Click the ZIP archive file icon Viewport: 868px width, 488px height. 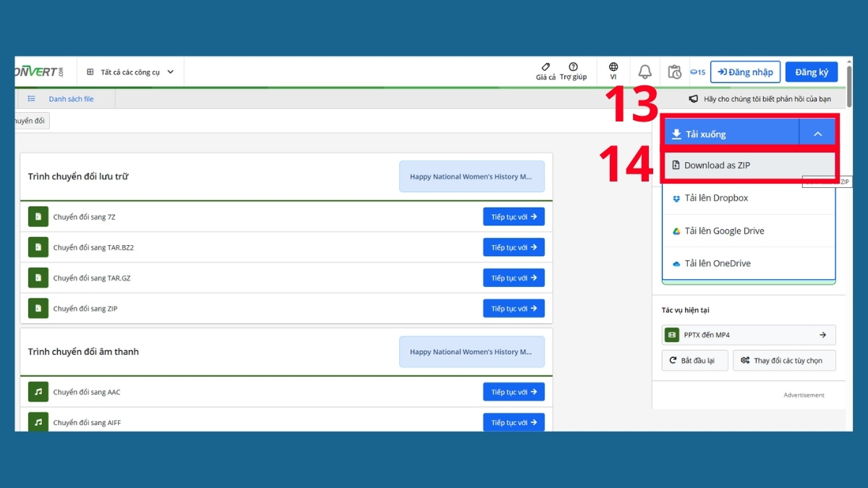point(38,308)
